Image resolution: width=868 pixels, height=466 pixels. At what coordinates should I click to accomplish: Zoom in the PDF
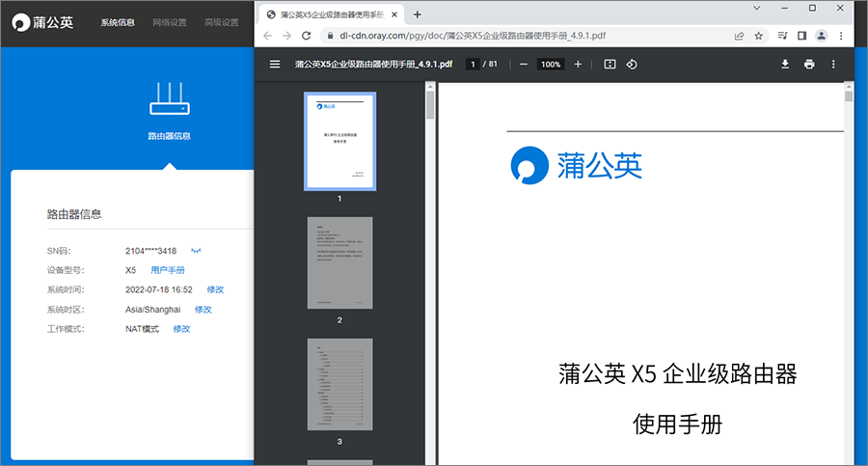[578, 65]
